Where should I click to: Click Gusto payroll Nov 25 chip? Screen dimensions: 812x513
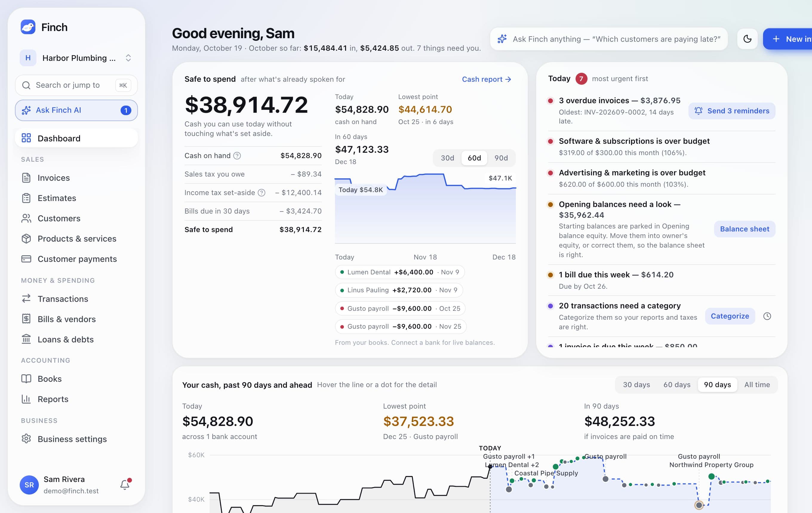(x=401, y=326)
